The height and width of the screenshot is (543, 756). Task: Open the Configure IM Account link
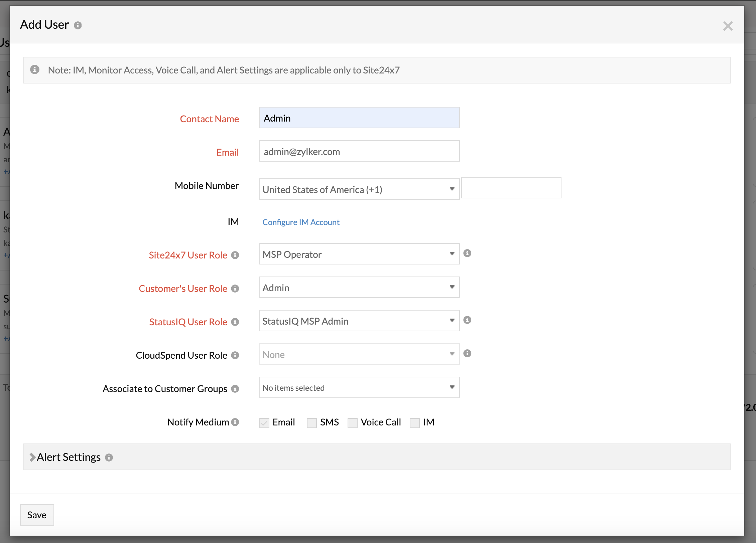[x=301, y=222]
